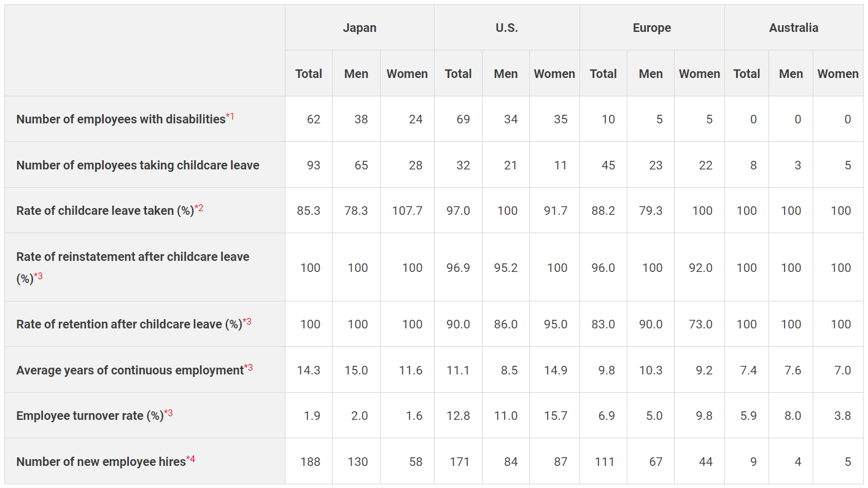Screen dimensions: 868x488
Task: Select the 107.7 cell for Japan women
Action: [407, 211]
